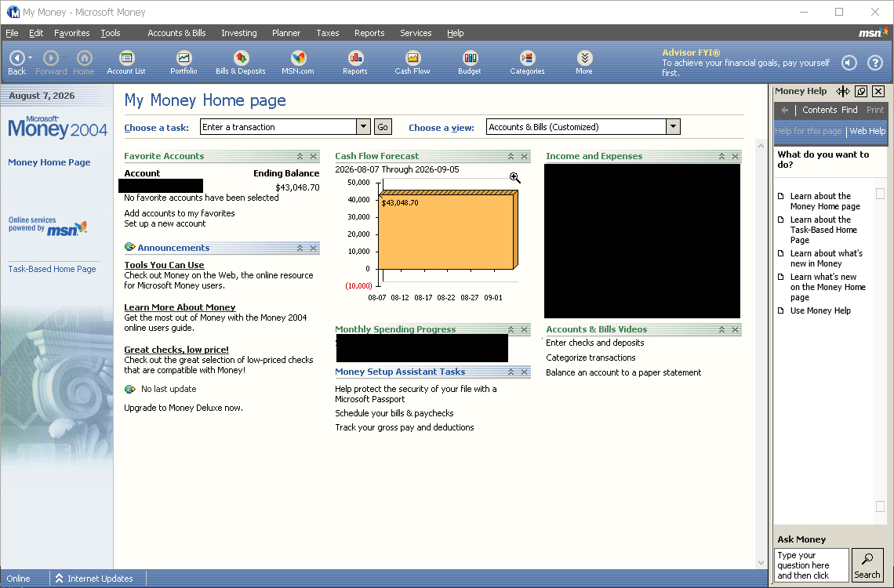Image resolution: width=894 pixels, height=588 pixels.
Task: Close the Income and Expenses section
Action: (736, 156)
